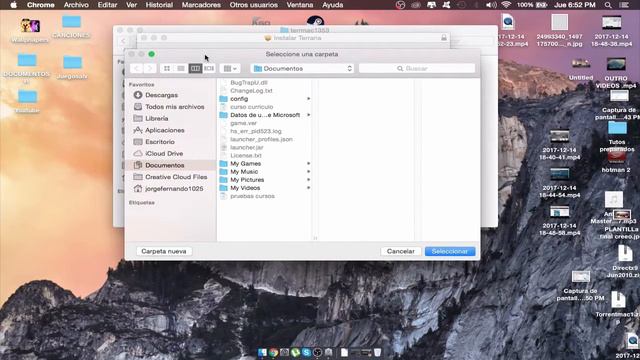Select the My Music folder

click(x=265, y=172)
